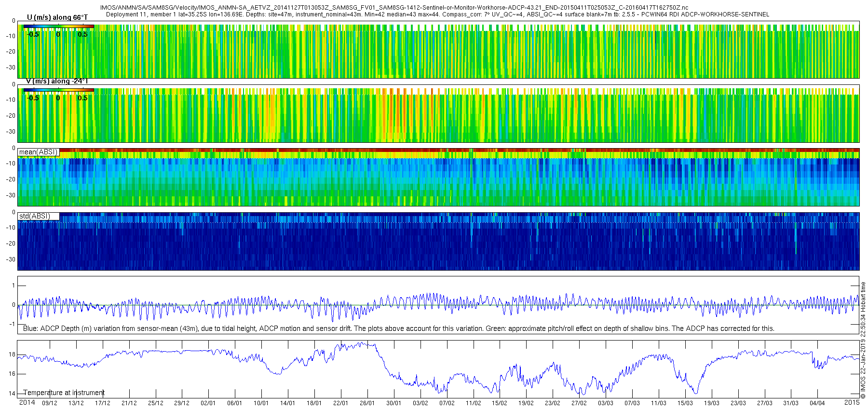Click the 15/03 date tick label
The image size is (868, 410).
[685, 403]
